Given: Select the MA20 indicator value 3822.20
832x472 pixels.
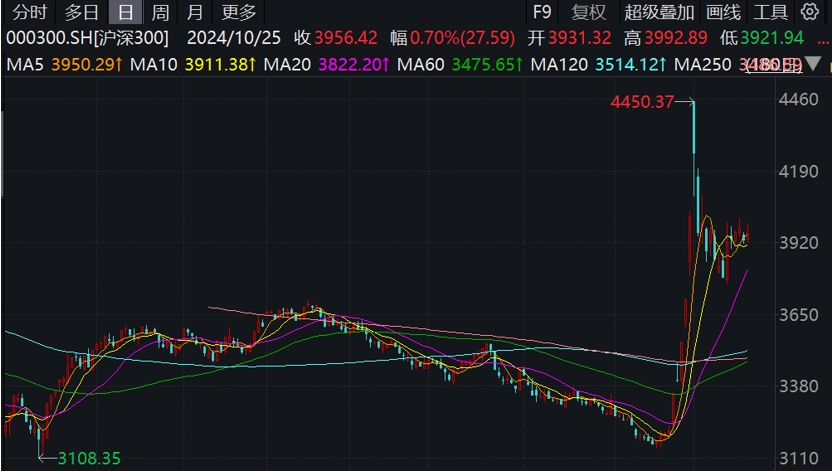Looking at the screenshot, I should tap(354, 65).
